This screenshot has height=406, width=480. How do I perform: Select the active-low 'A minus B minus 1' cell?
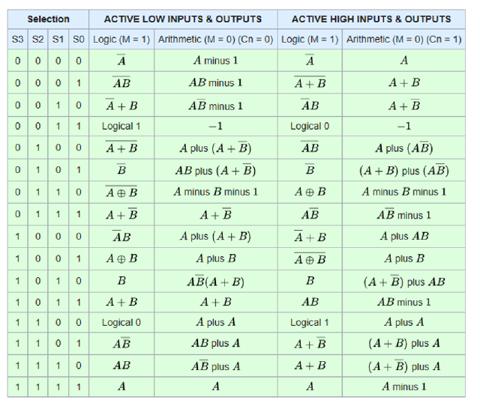(216, 192)
